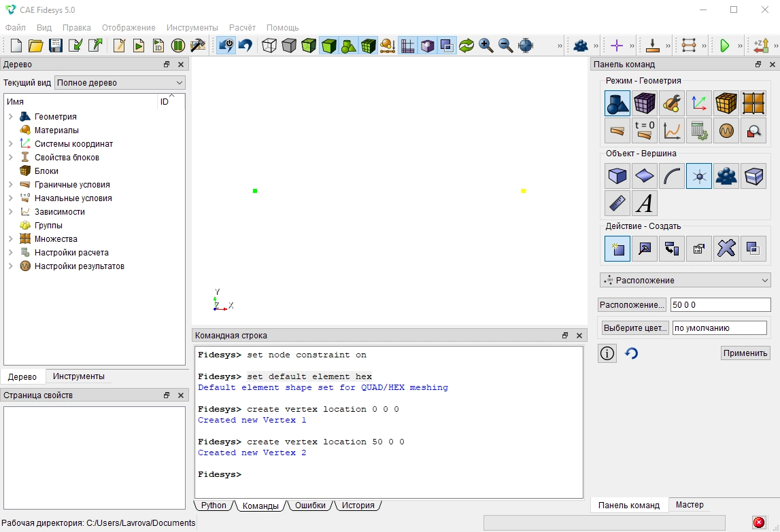This screenshot has width=780, height=532.
Task: Open the Текущий вид dropdown
Action: (x=120, y=82)
